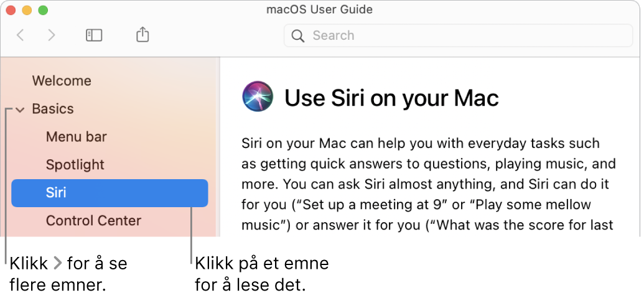Open the Menu bar topic
This screenshot has width=644, height=298.
(77, 137)
